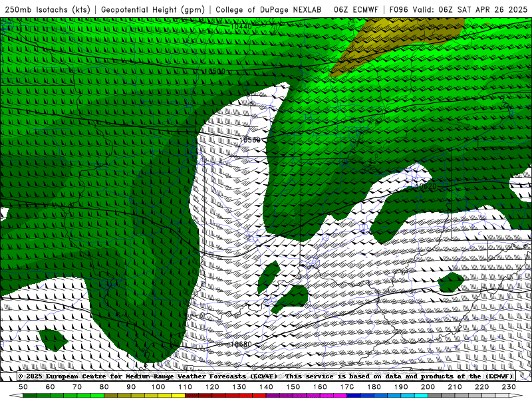The height and width of the screenshot is (399, 532).
Task: Click the 10560 height contour label
Action: pyautogui.click(x=250, y=140)
